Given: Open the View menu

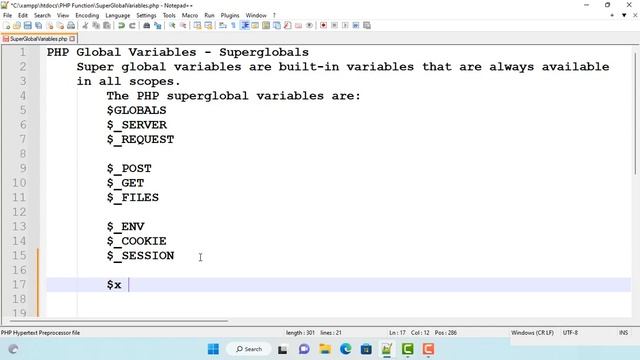Looking at the screenshot, I should coord(63,15).
